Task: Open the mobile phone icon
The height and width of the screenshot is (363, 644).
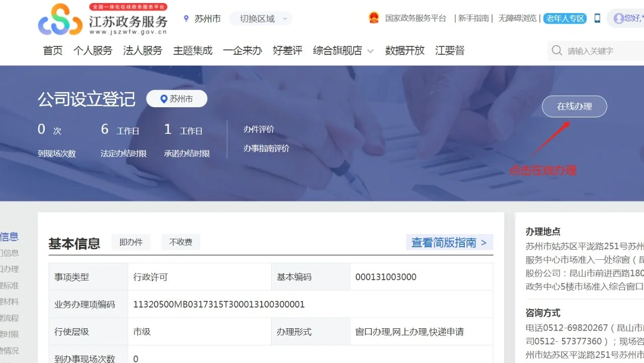Action: click(597, 19)
